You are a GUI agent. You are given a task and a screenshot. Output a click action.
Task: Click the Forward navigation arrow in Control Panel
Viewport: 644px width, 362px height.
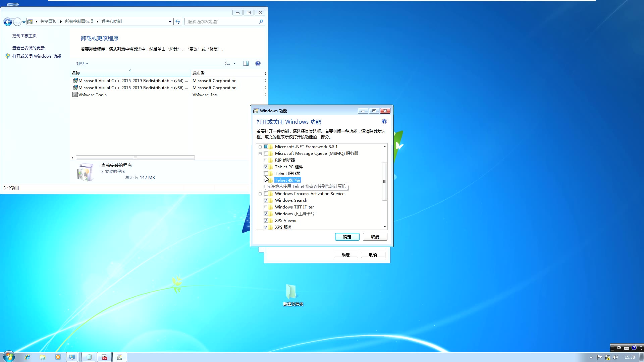17,22
